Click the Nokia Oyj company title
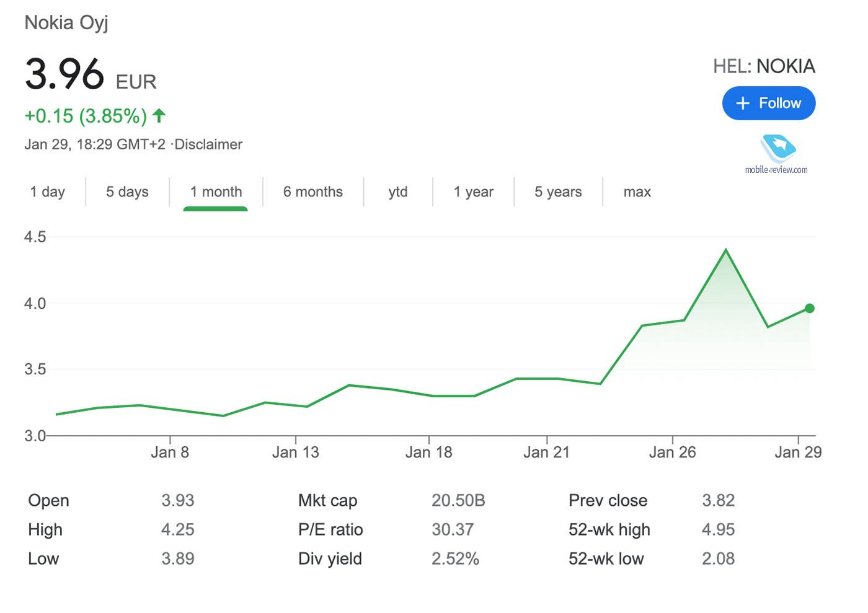This screenshot has width=868, height=613. [66, 23]
